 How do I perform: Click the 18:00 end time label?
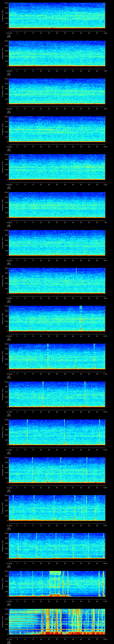point(105,639)
